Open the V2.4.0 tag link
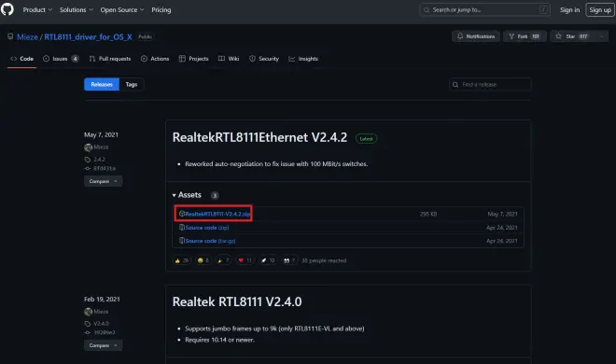The image size is (616, 364). 102,324
